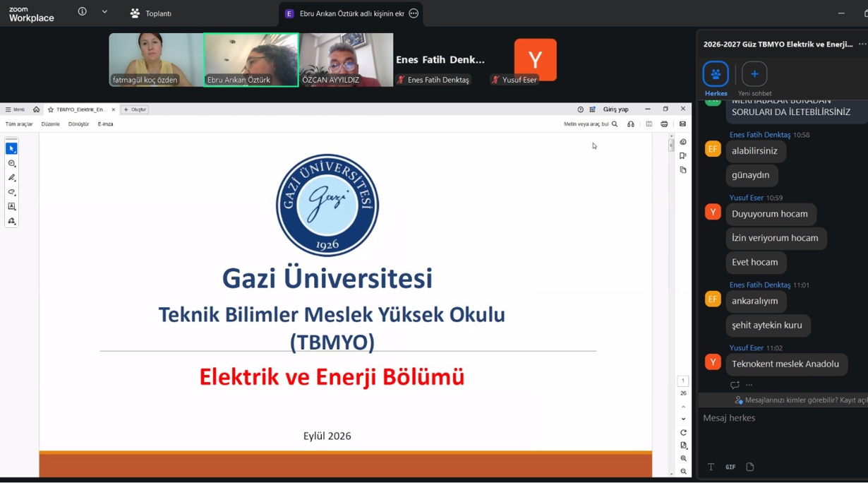Open the Menü hamburger menu
868x483 pixels.
pyautogui.click(x=15, y=109)
